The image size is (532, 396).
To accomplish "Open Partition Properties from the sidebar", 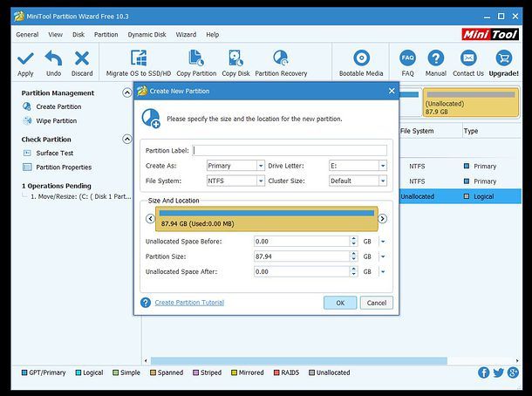I will pos(64,167).
